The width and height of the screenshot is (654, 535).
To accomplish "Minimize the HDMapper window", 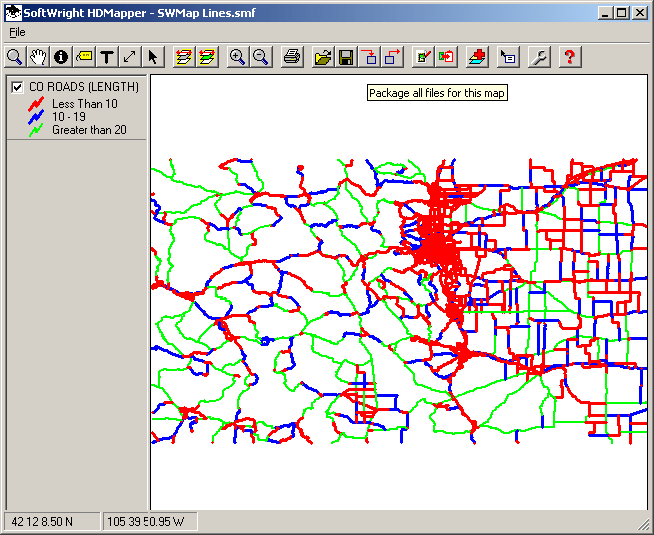I will tap(605, 13).
